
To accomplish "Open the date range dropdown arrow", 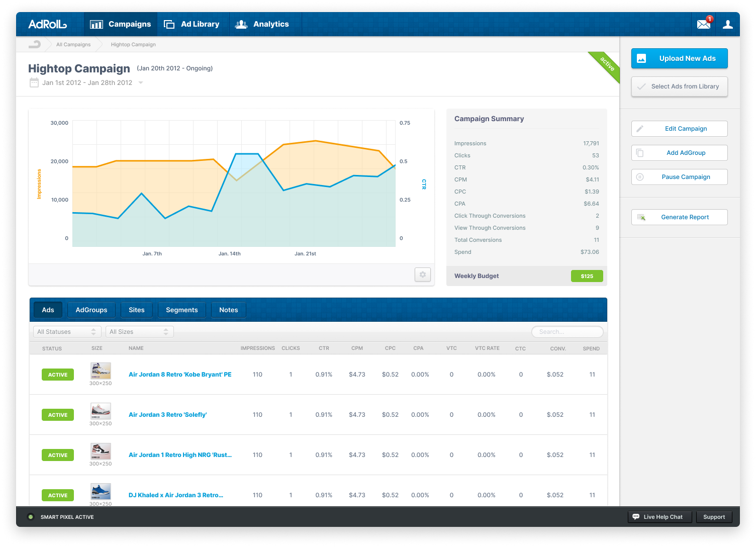I will pos(141,83).
